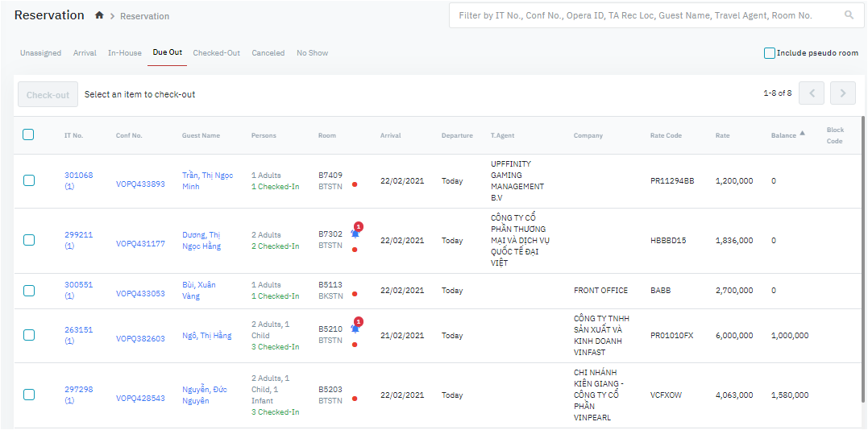868x430 pixels.
Task: Open guest Ngô, Thị Hằng profile
Action: coord(206,336)
